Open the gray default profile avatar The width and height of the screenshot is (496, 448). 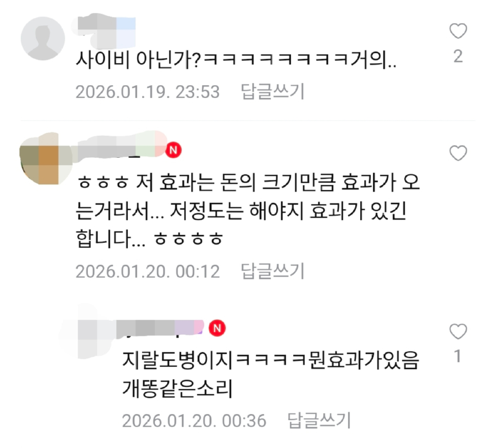coord(43,38)
